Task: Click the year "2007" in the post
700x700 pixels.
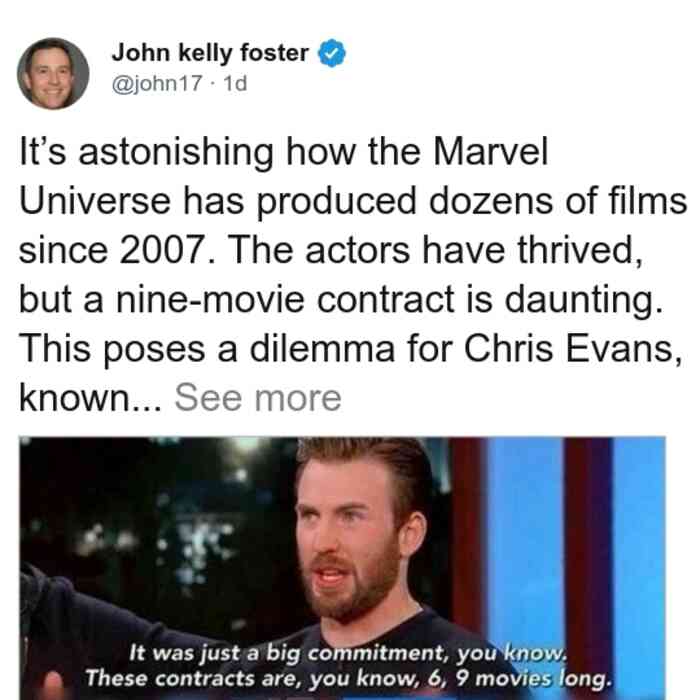Action: 167,250
